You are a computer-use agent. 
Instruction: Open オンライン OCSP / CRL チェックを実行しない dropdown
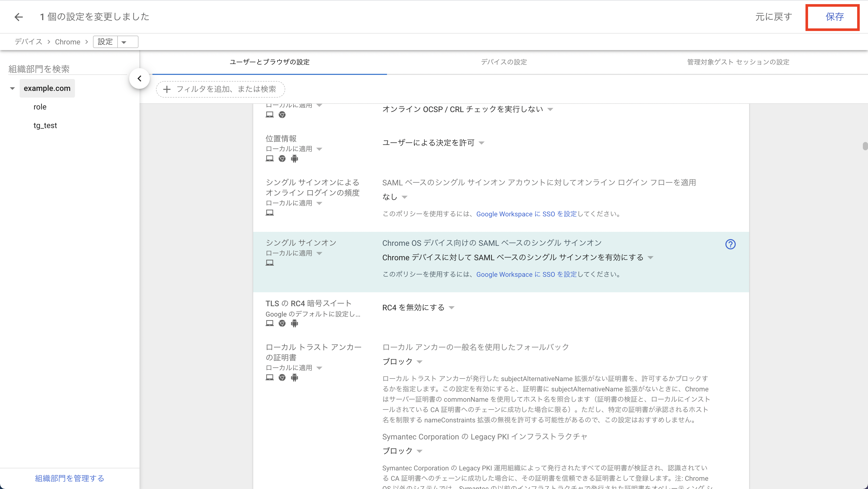click(x=467, y=109)
